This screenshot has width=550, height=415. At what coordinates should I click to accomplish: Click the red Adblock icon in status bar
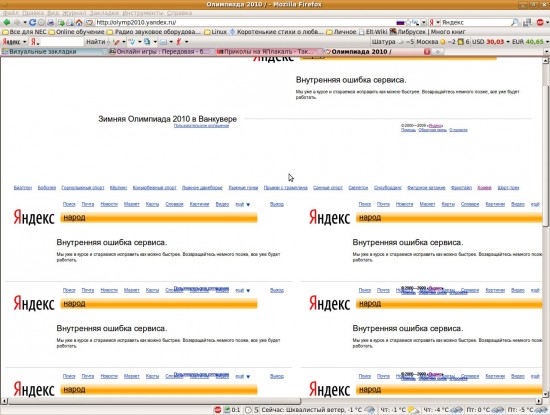coord(217,410)
